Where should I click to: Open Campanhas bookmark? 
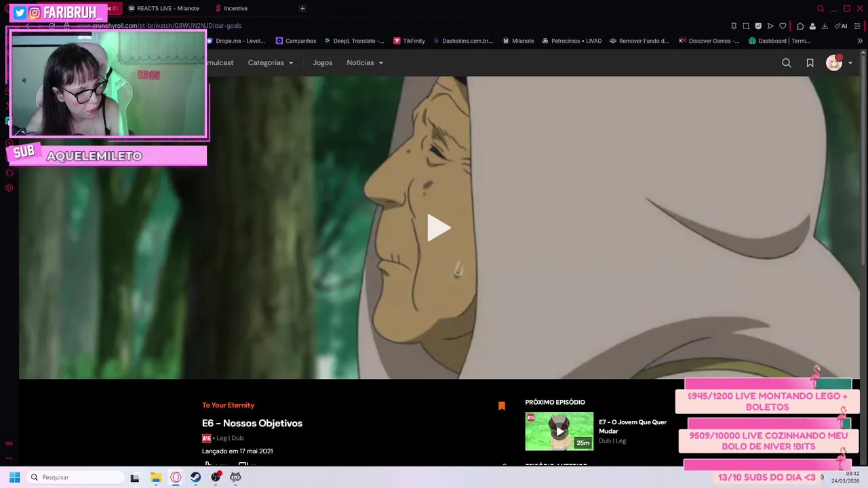pos(296,41)
